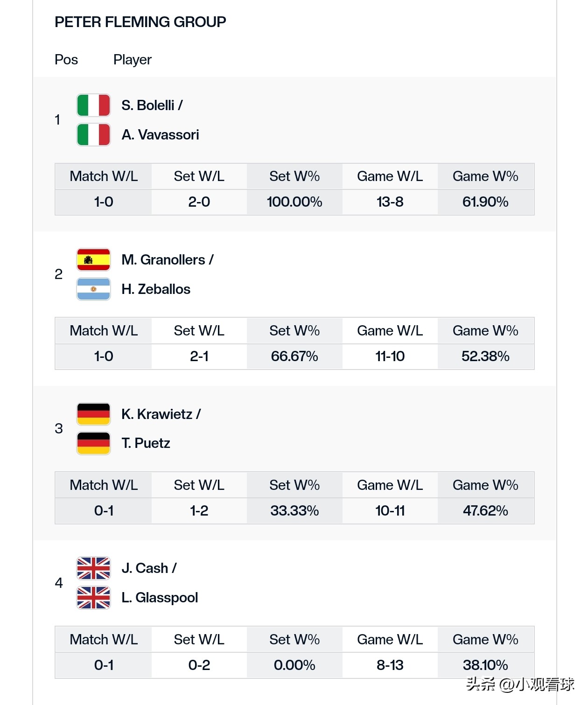The width and height of the screenshot is (588, 705).
Task: Click J. Cash player name
Action: pyautogui.click(x=145, y=568)
